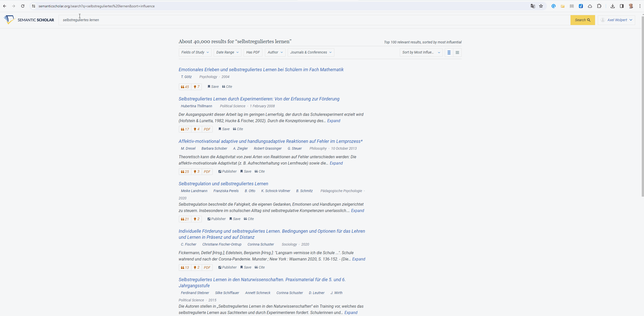The width and height of the screenshot is (644, 316).
Task: Switch to expanded list view
Action: 449,52
